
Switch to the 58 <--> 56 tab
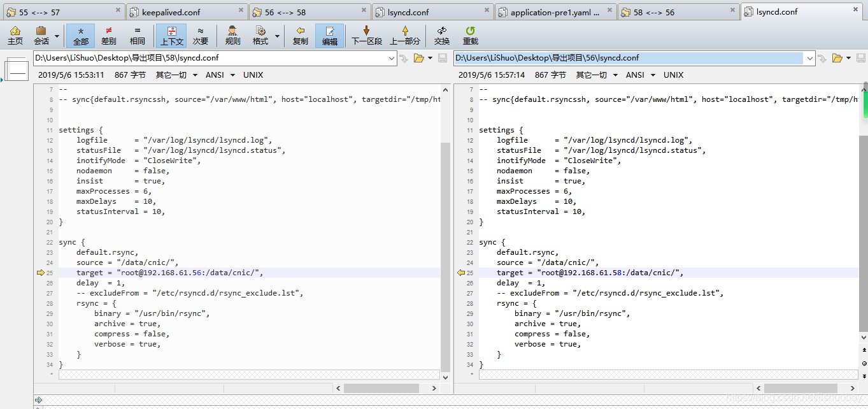tap(679, 11)
